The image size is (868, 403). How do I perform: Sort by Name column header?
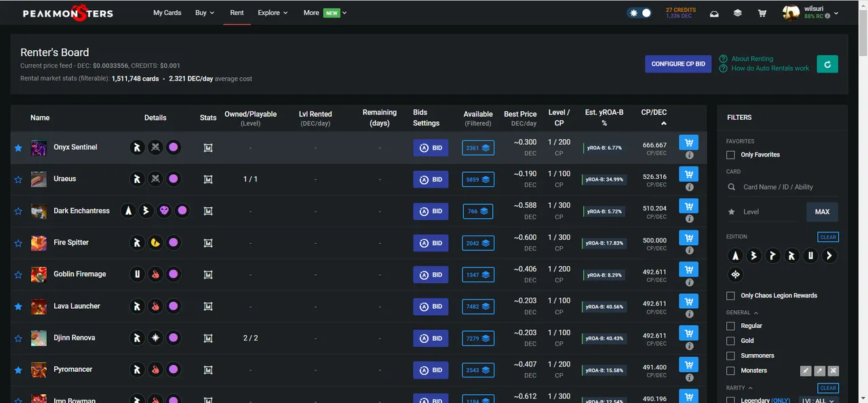(40, 118)
